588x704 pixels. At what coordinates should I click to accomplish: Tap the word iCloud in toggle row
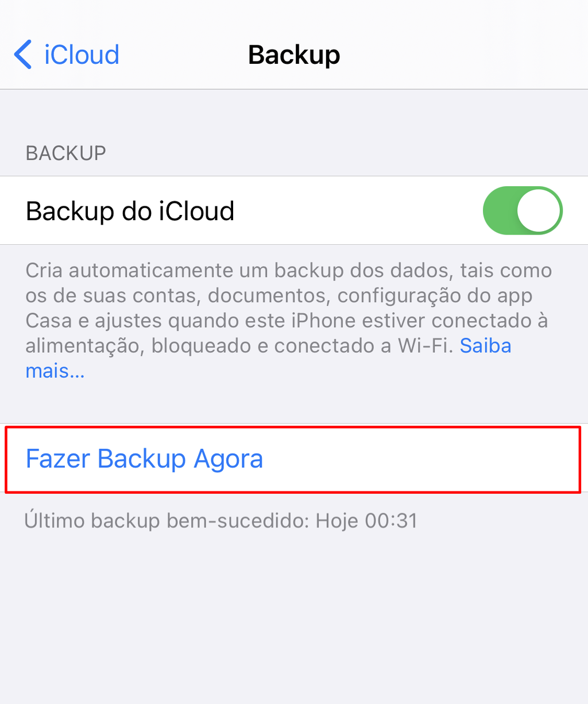point(196,211)
